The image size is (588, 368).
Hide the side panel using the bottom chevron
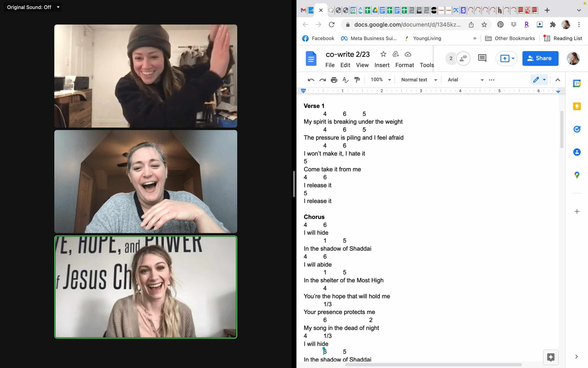[x=576, y=356]
